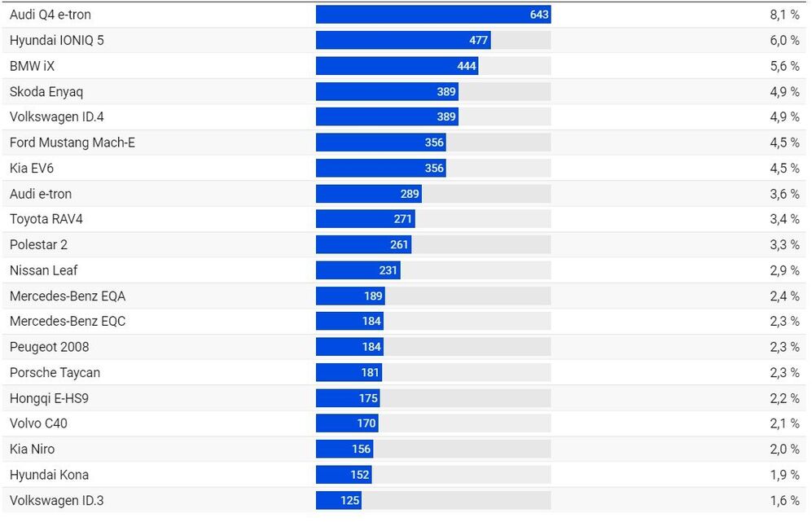Click the Toyota RAV4 row label
Image resolution: width=812 pixels, height=522 pixels.
46,219
